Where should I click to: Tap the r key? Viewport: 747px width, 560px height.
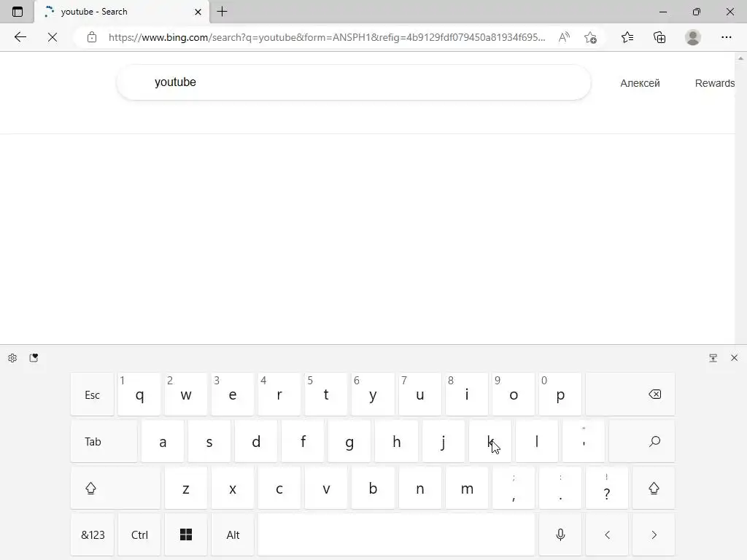click(279, 394)
